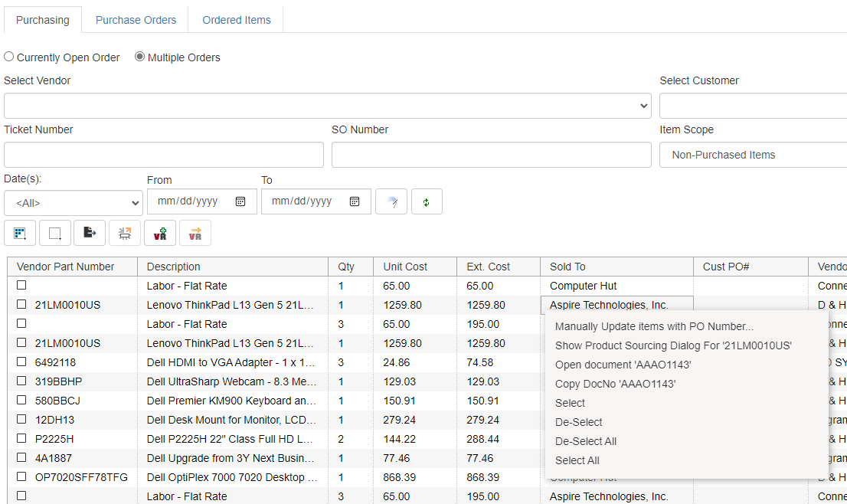847x504 pixels.
Task: Click the VR icon with orange arrow
Action: pos(195,234)
